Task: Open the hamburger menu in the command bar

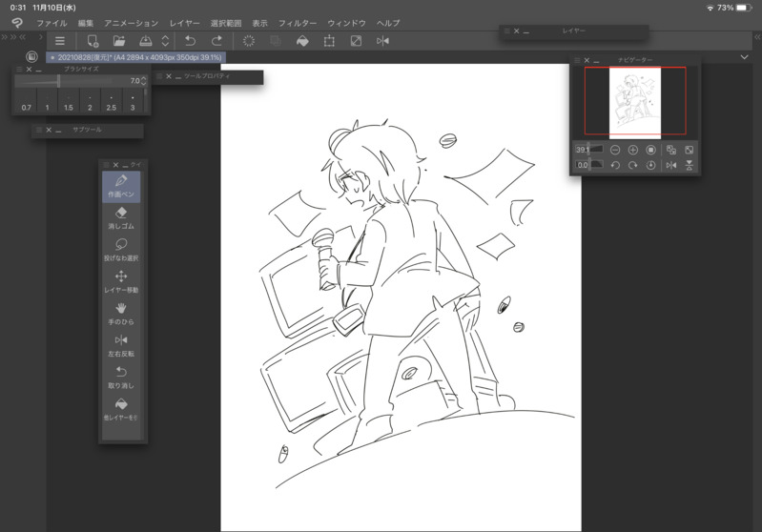Action: coord(60,41)
